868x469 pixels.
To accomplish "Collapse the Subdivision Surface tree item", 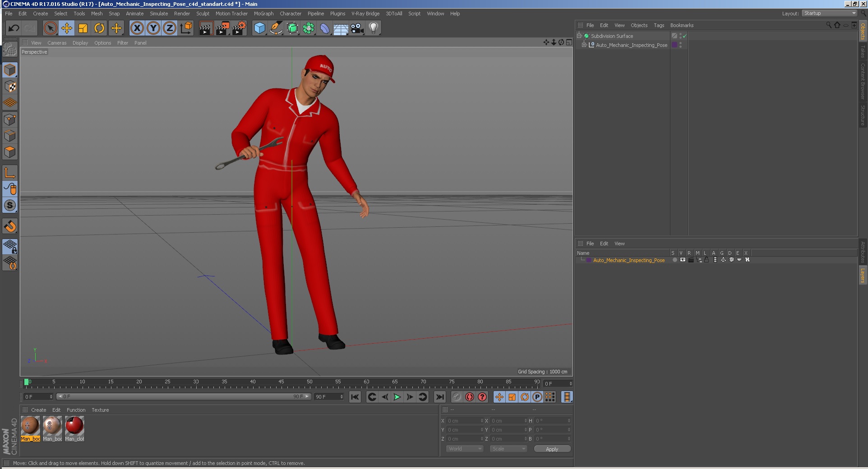I will 579,36.
